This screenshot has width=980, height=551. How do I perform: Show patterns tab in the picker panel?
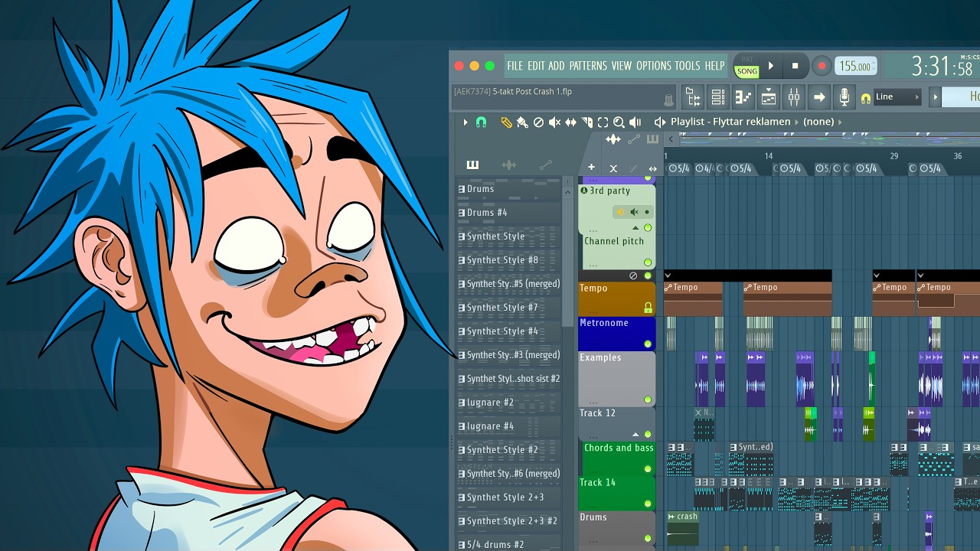click(x=472, y=165)
